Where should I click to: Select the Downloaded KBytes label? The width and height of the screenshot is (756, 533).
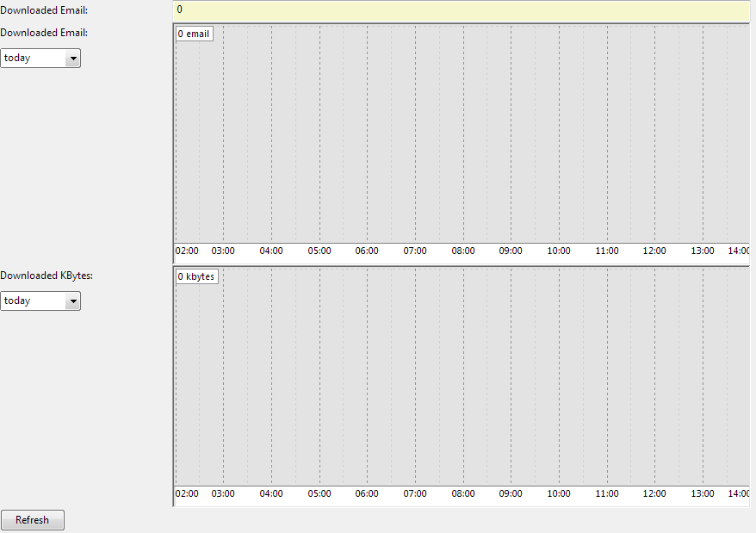point(47,275)
